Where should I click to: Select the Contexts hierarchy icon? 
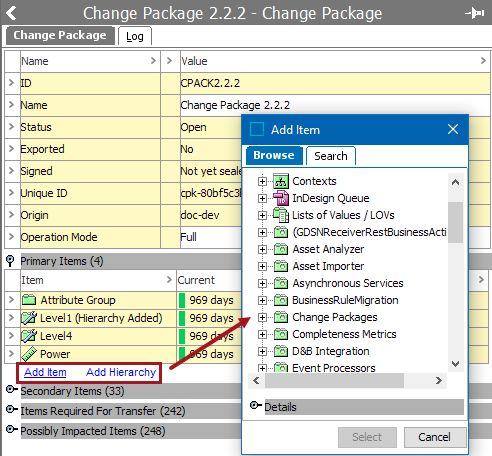click(281, 181)
